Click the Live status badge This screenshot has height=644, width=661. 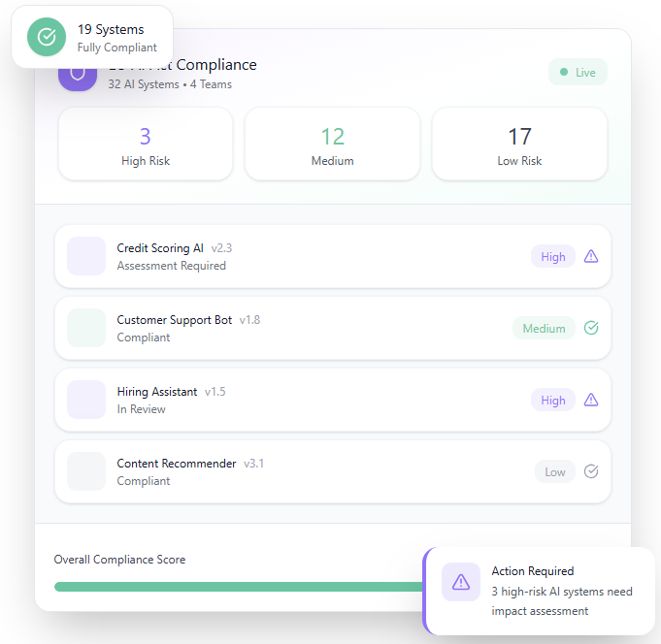click(x=578, y=73)
